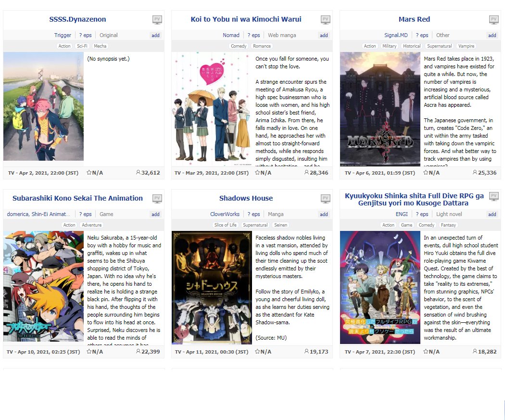Open the Full Dive RPG cover image
This screenshot has height=420, width=505.
(380, 288)
